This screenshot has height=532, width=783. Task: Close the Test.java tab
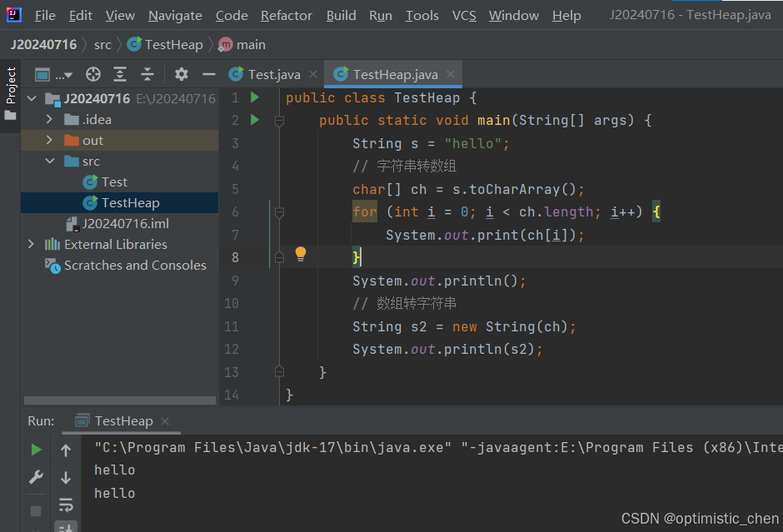tap(313, 74)
